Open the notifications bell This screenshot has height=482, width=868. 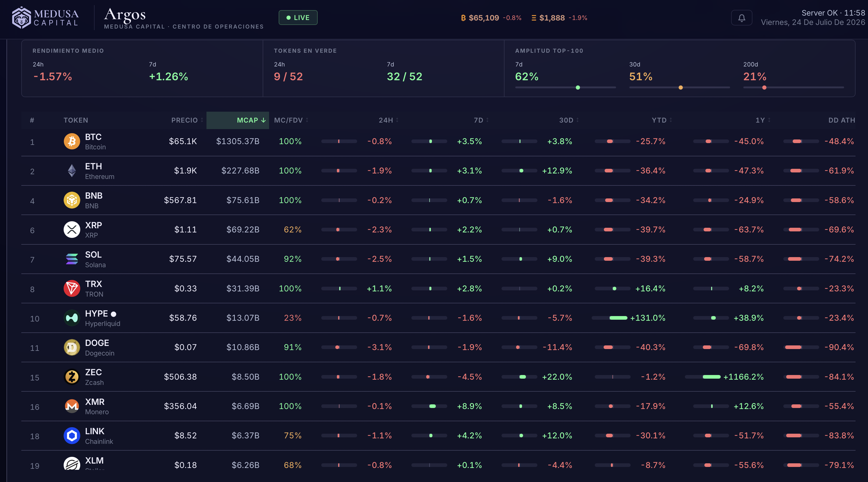[x=741, y=17]
